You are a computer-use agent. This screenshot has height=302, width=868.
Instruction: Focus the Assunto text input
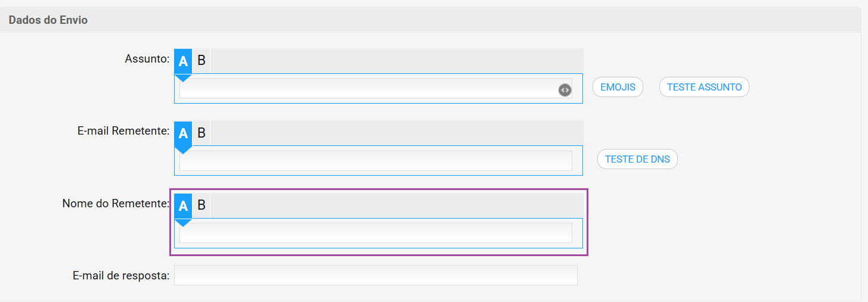376,88
